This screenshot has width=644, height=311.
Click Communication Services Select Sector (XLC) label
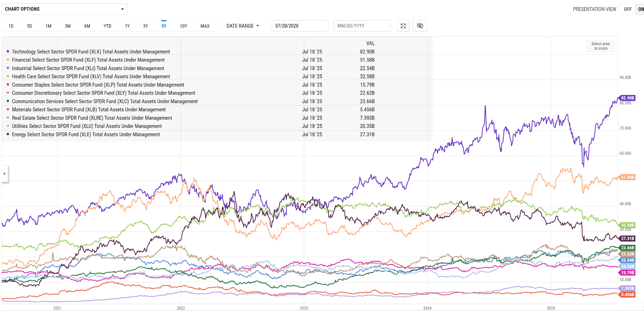click(x=105, y=101)
